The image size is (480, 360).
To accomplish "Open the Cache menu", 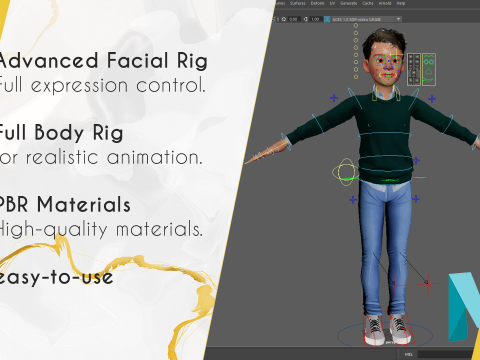I will point(368,3).
